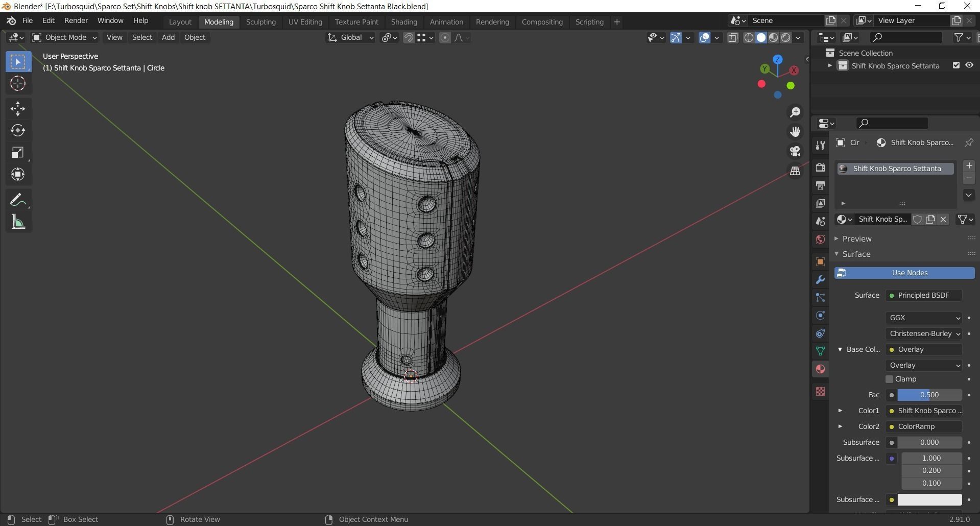Toggle the camera view icon
The width and height of the screenshot is (980, 526).
795,151
